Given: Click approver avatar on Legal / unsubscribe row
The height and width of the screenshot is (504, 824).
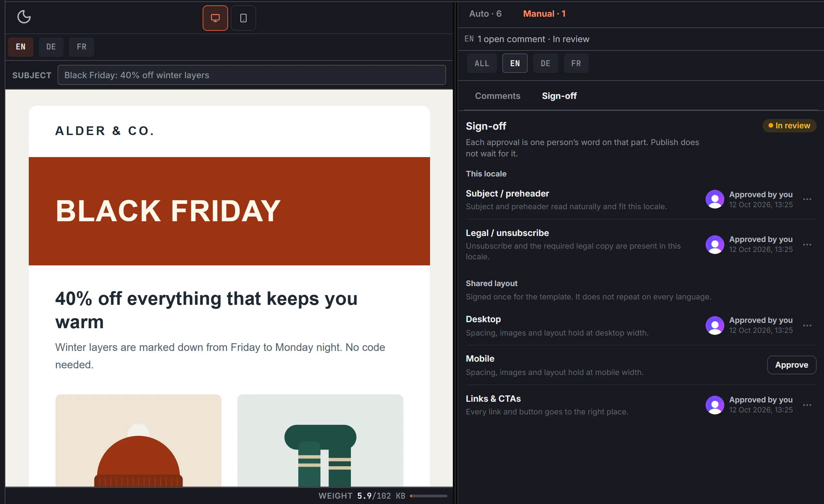Looking at the screenshot, I should [715, 245].
